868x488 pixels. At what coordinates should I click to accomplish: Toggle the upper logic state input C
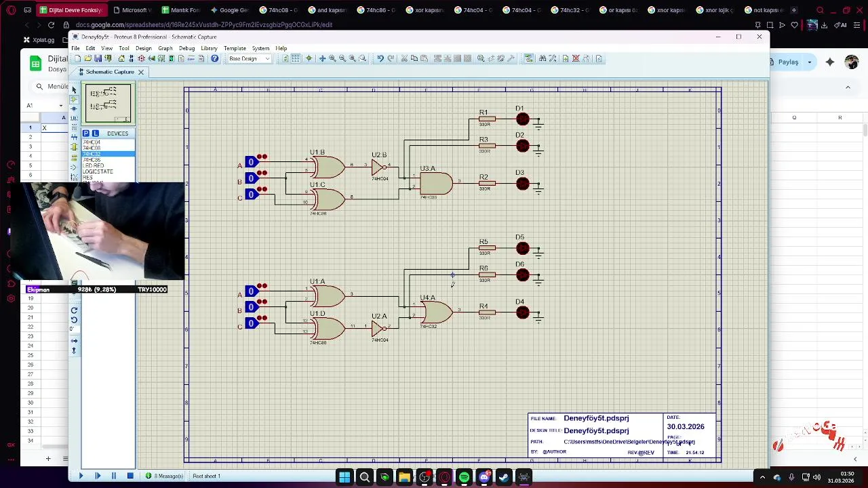point(251,195)
